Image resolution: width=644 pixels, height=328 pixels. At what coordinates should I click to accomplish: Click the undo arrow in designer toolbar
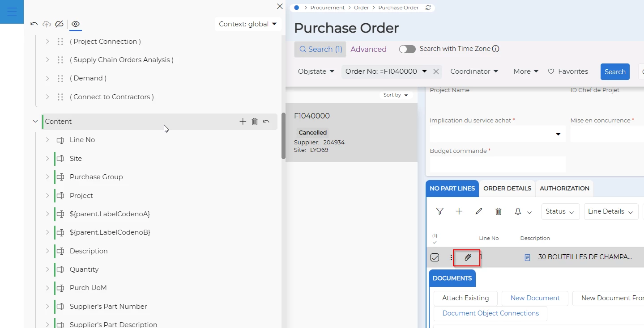click(34, 24)
